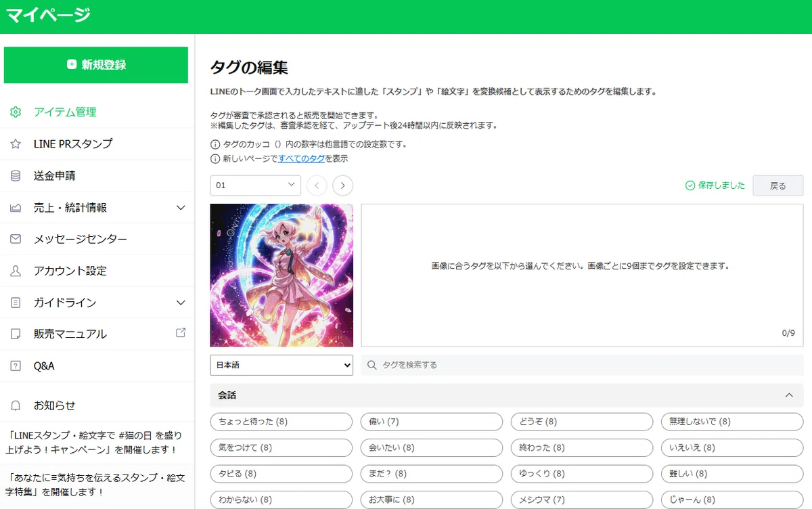The width and height of the screenshot is (812, 509).
Task: Select the 難しい tag
Action: coord(732,474)
